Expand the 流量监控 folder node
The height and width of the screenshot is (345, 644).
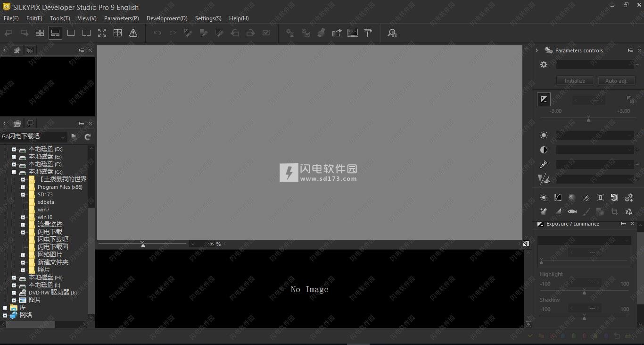[23, 225]
